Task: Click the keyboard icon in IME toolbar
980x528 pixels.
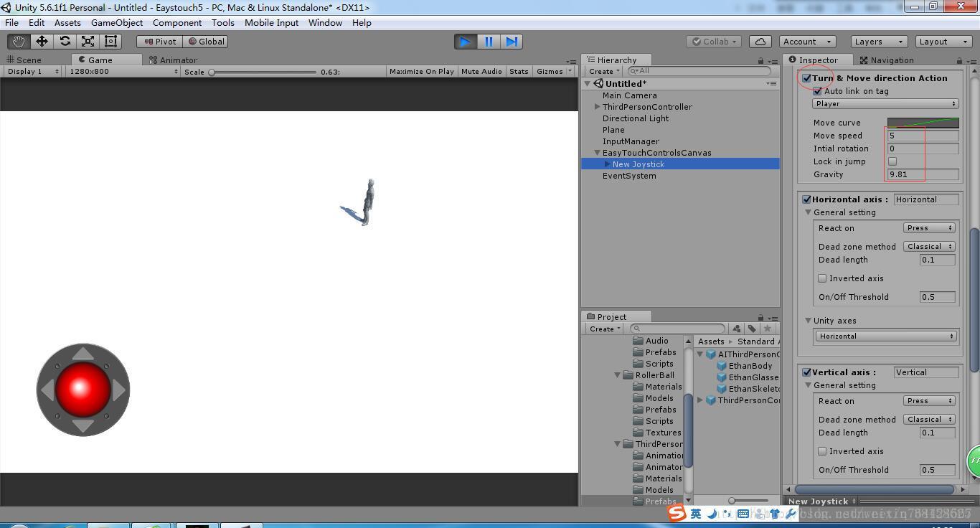Action: click(x=743, y=514)
